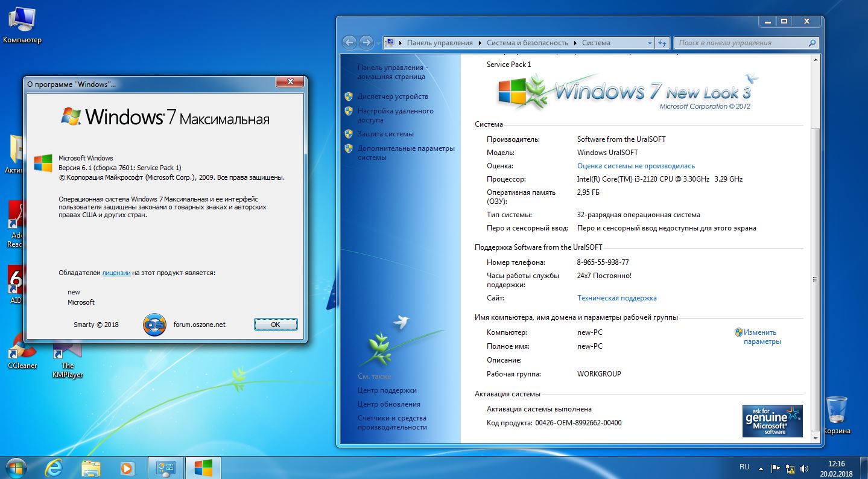Click the Ask for Genuine Microsoft badge
Viewport: 868px width, 479px height.
773,420
